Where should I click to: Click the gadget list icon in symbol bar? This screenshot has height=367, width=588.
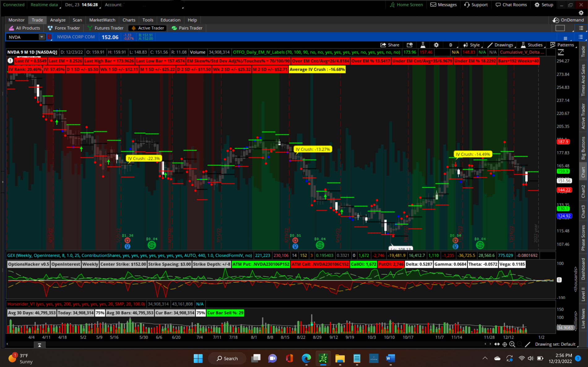(581, 37)
